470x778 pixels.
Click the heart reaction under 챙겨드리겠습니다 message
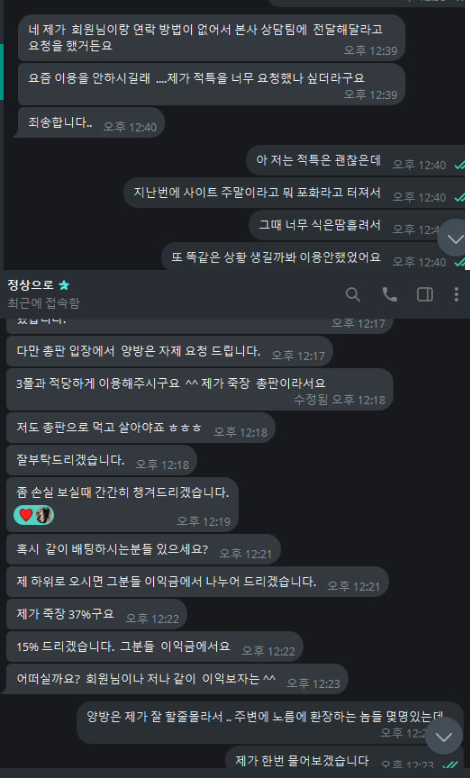[x=26, y=515]
